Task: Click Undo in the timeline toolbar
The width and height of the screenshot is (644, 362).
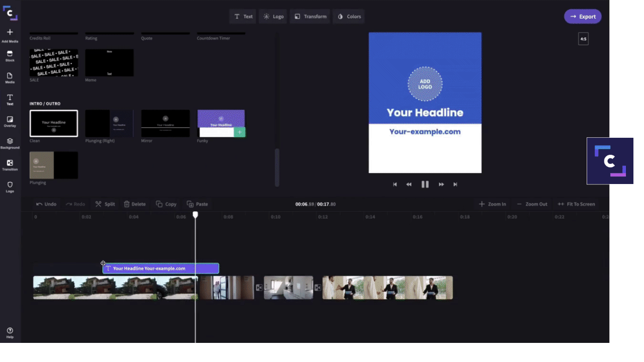Action: pos(46,204)
